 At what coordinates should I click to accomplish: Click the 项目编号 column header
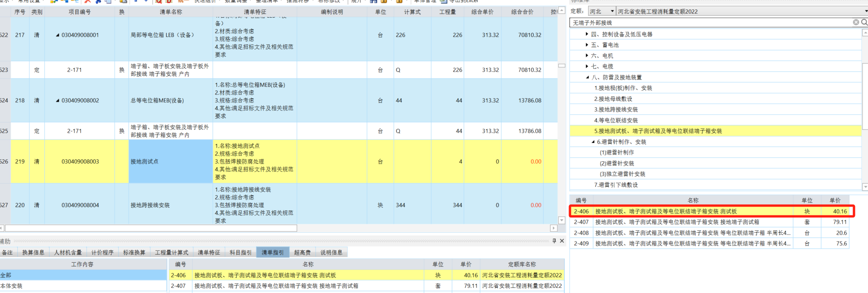tap(80, 12)
